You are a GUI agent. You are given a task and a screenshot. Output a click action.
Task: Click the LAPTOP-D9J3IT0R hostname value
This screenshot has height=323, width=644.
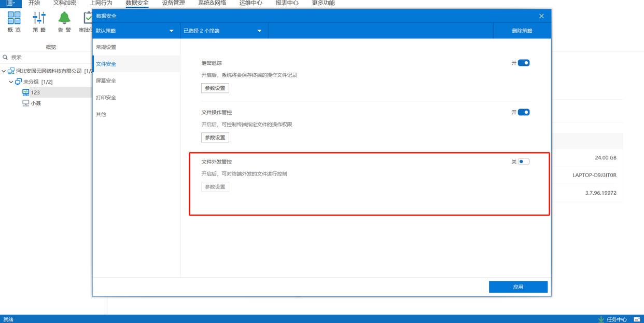[x=595, y=175]
